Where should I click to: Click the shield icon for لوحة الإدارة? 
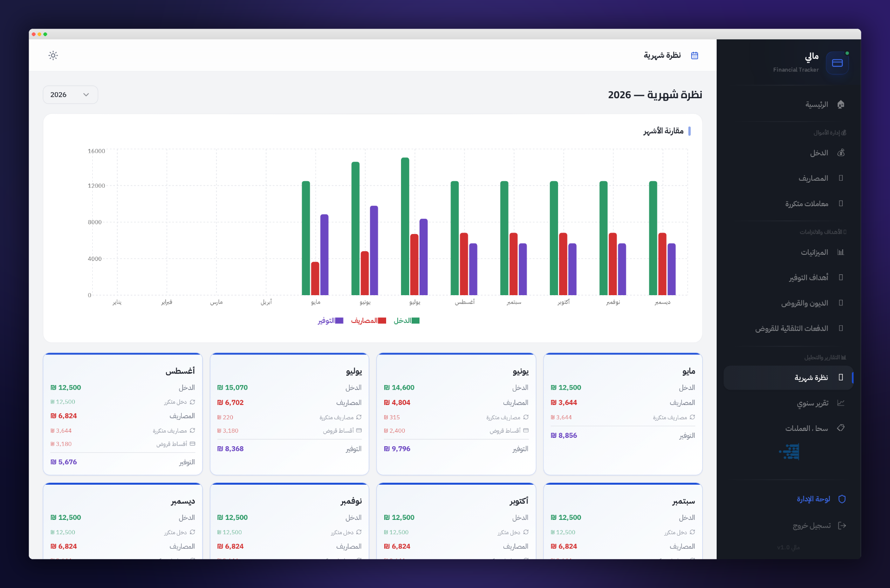(x=842, y=499)
